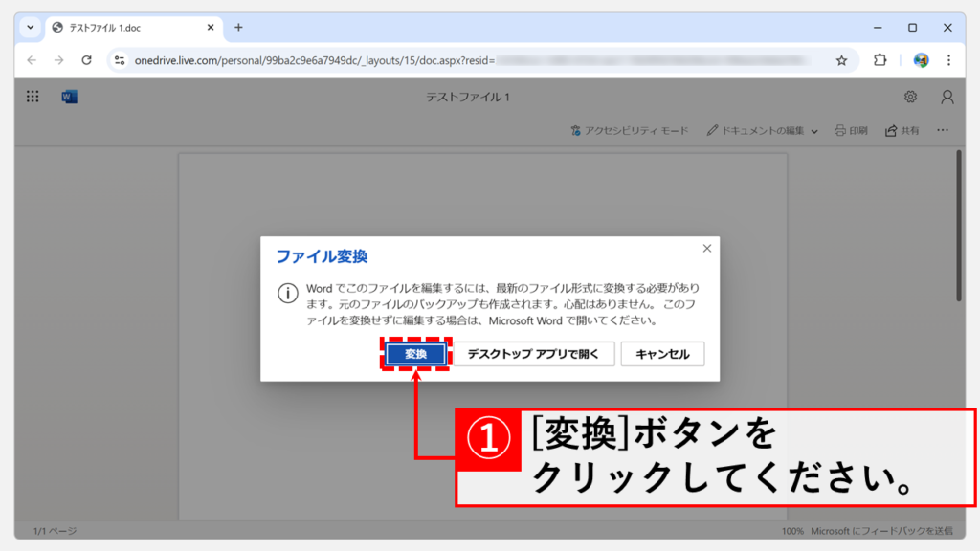
Task: Click the 共有 share button
Action: point(902,130)
